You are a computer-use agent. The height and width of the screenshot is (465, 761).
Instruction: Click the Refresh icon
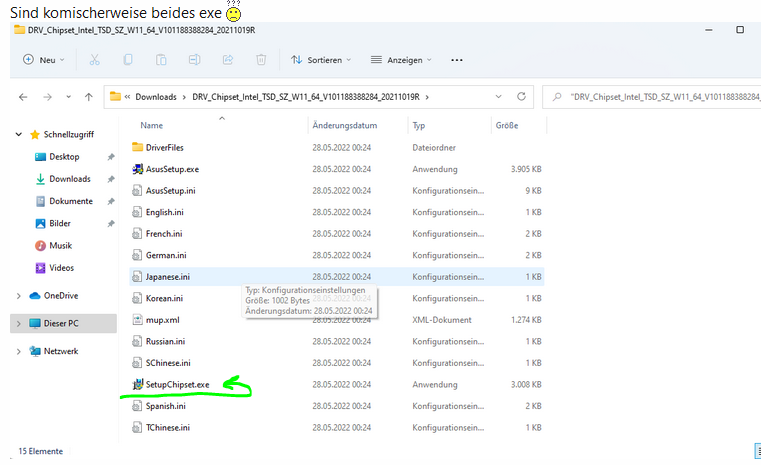(x=521, y=97)
